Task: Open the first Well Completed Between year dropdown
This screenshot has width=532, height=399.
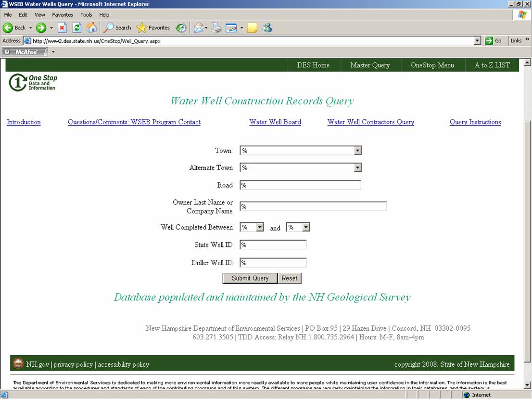Action: [259, 227]
